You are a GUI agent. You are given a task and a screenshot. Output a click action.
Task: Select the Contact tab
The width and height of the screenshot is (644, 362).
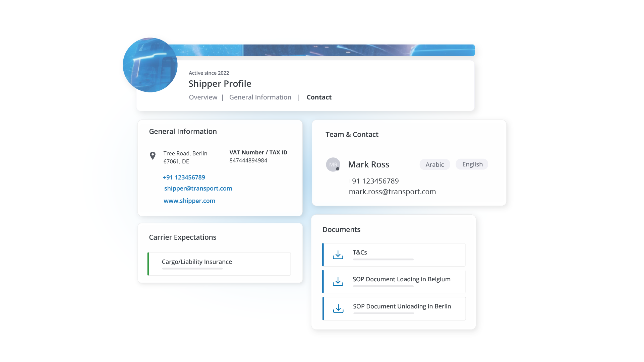pos(319,97)
